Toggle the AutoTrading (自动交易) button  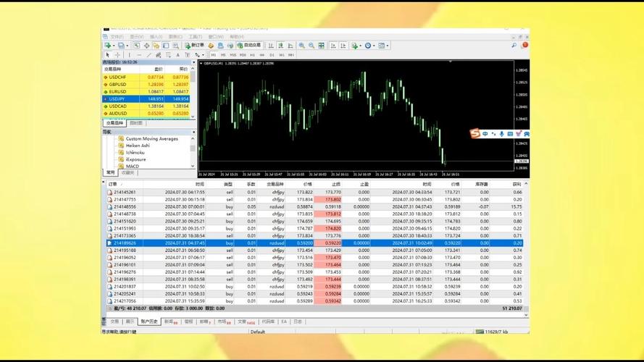click(x=250, y=46)
